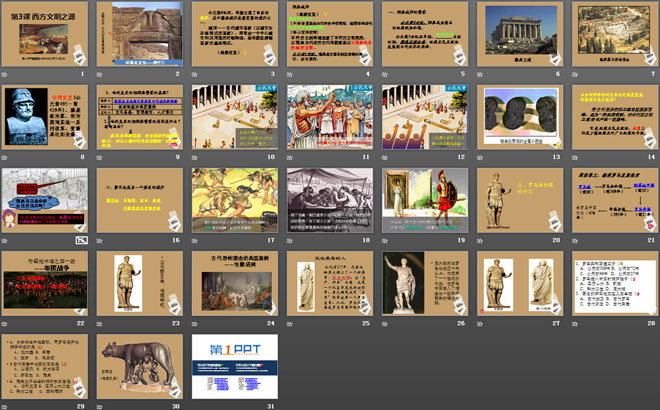Click the animation star icon under slide 28

pos(575,323)
